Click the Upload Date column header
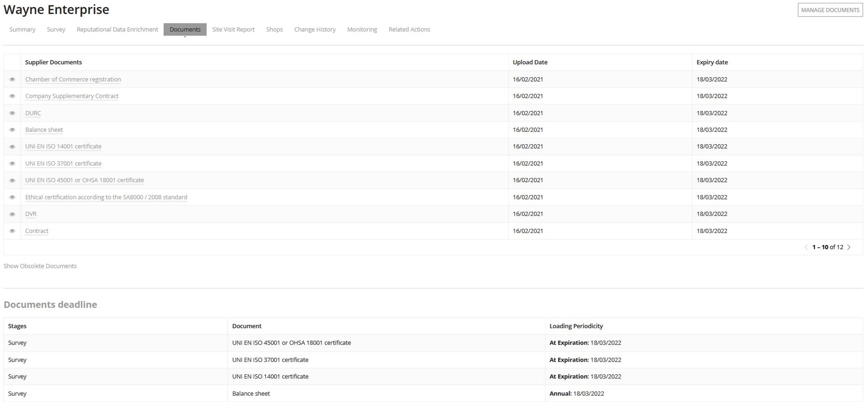Screen dimensions: 868x402 (530, 62)
